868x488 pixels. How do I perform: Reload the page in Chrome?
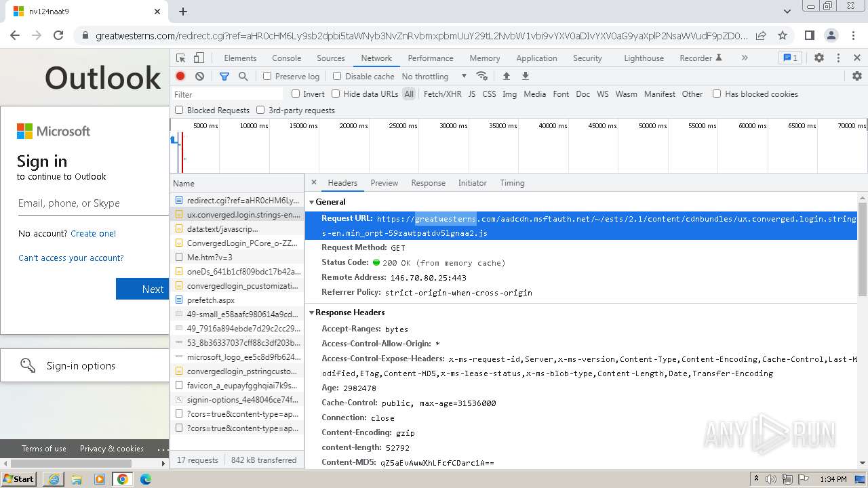tap(58, 35)
